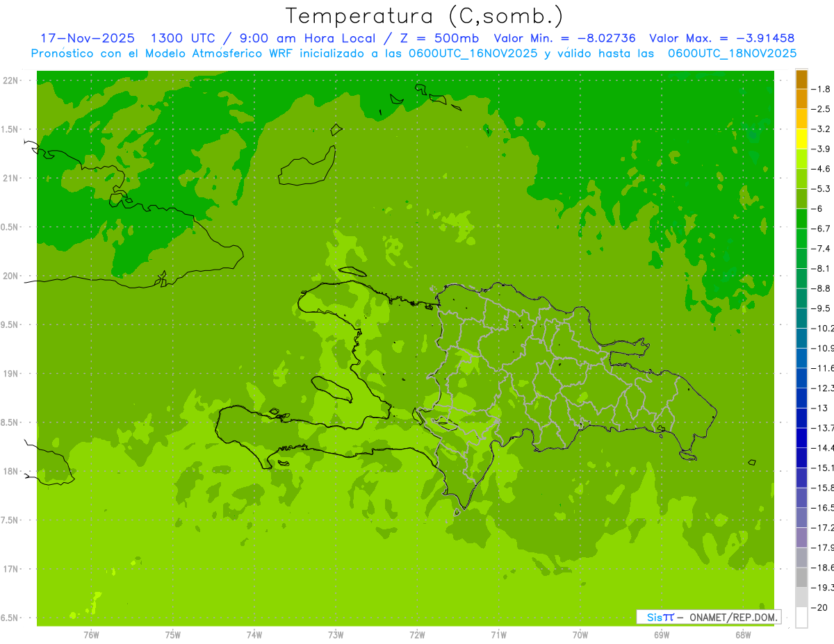
Task: Click the '-2.5' color scale label
Action: [x=821, y=109]
